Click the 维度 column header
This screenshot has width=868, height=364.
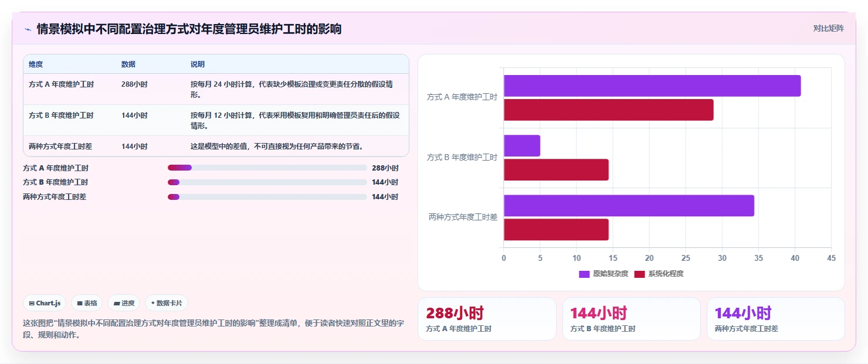click(x=36, y=64)
